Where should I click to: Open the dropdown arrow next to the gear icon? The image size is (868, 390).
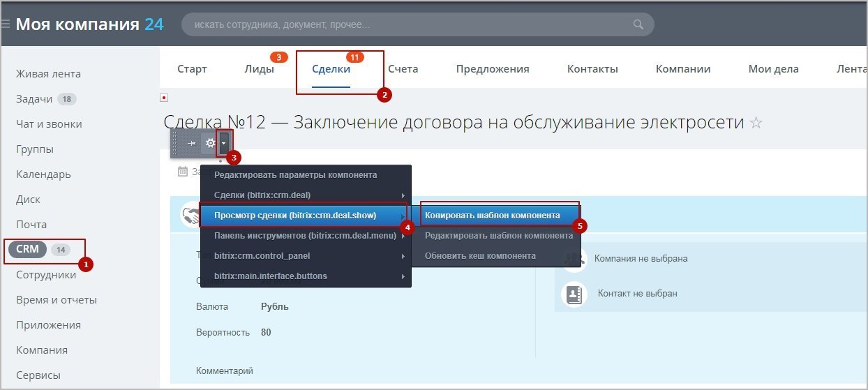pyautogui.click(x=223, y=143)
